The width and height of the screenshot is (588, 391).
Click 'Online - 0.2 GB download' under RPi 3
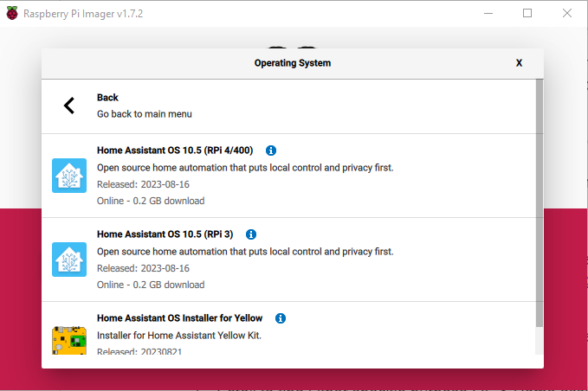[151, 285]
